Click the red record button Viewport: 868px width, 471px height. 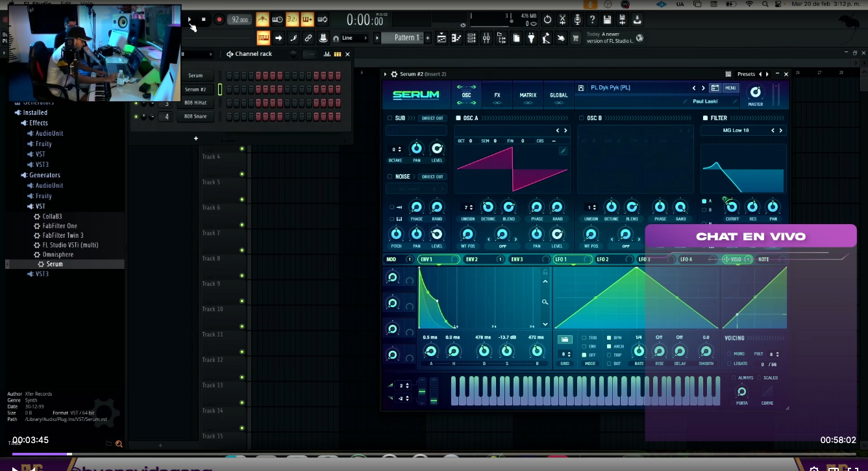(x=219, y=19)
